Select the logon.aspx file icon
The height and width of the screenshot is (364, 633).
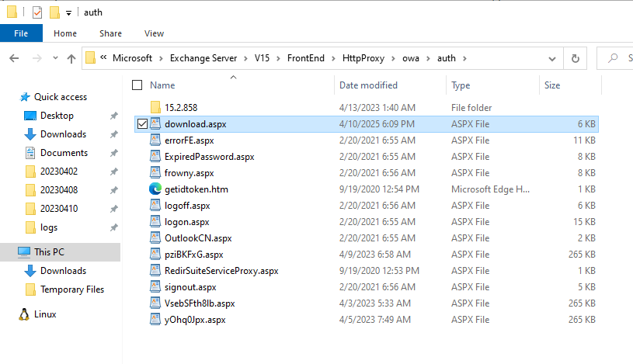tap(155, 221)
